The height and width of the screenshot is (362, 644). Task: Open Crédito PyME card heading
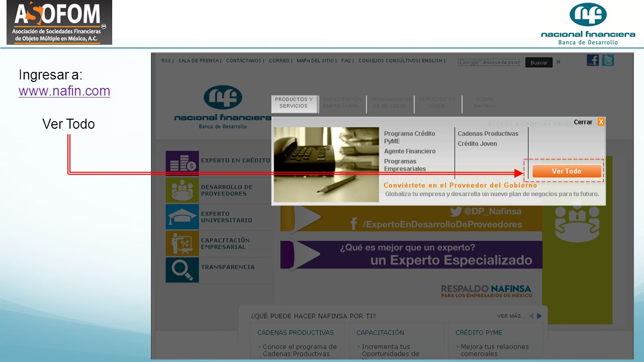coord(479,332)
